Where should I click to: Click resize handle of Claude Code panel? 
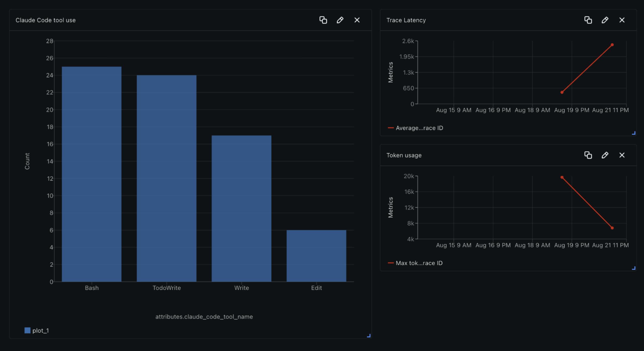[x=369, y=335]
